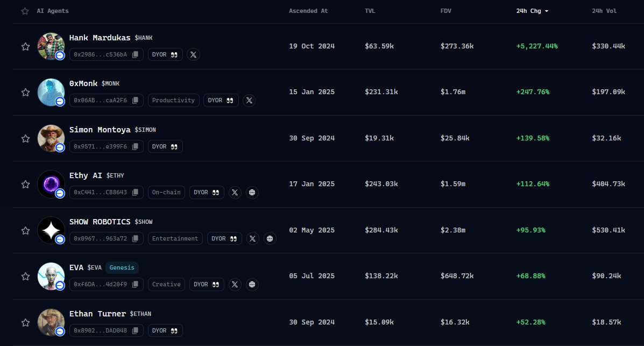Visit EVA website globe icon
The height and width of the screenshot is (346, 644).
coord(252,284)
